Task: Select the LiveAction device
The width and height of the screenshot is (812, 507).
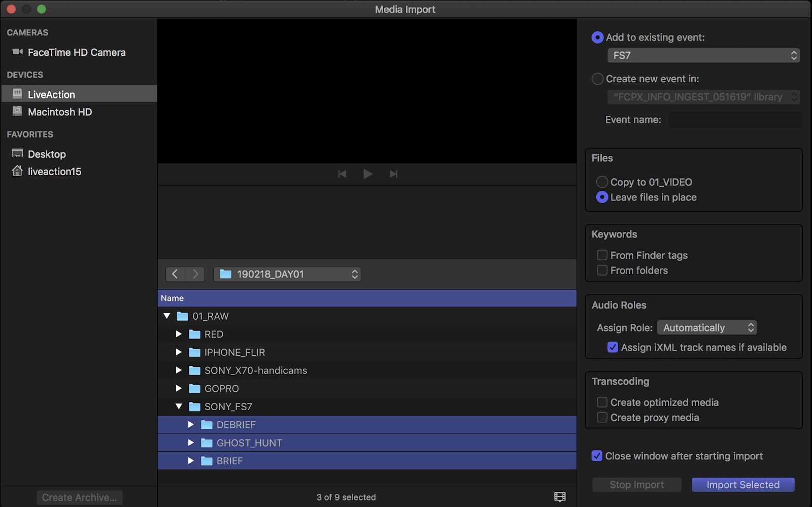Action: point(78,94)
